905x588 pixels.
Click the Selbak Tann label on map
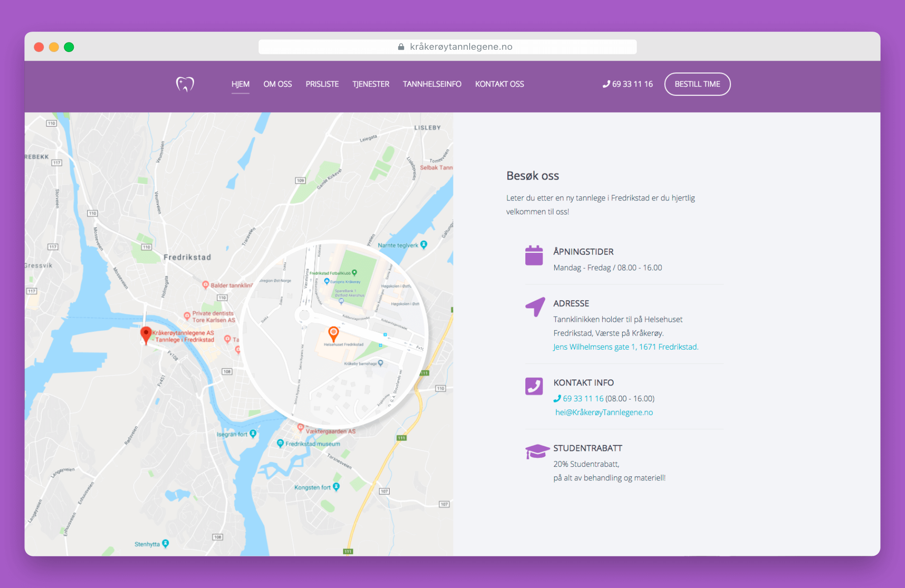point(436,167)
